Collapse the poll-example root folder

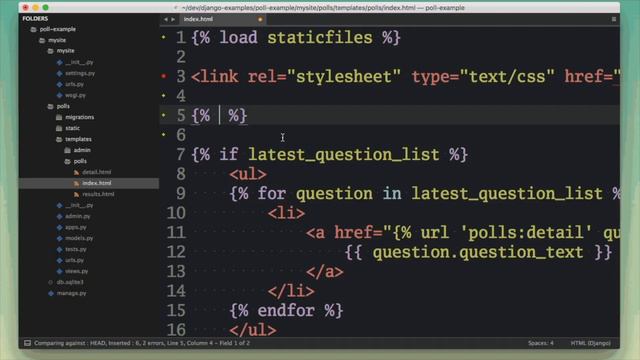tap(33, 29)
